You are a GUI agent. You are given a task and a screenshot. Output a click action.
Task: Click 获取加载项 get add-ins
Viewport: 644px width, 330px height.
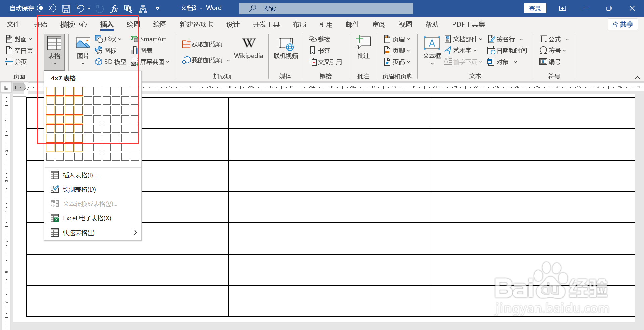(202, 44)
